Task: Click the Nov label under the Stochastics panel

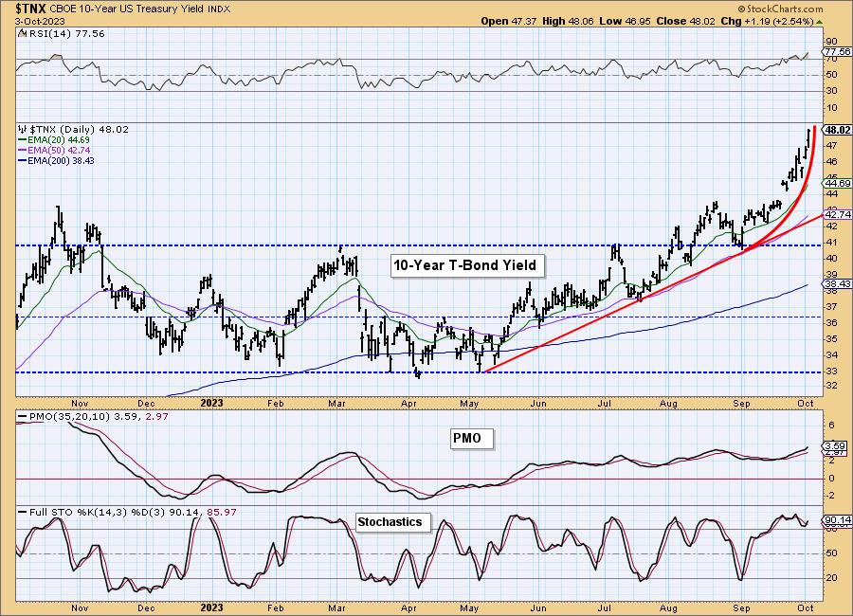Action: (x=80, y=607)
